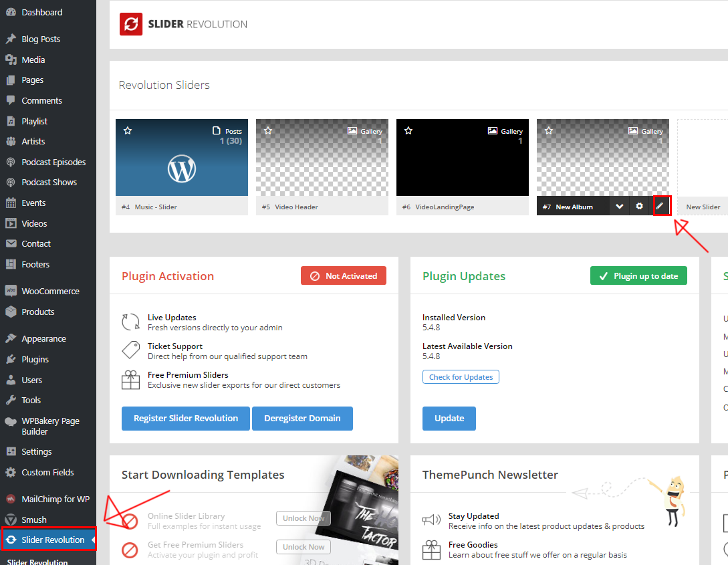The image size is (728, 565).
Task: Click the Artists group icon
Action: (11, 142)
